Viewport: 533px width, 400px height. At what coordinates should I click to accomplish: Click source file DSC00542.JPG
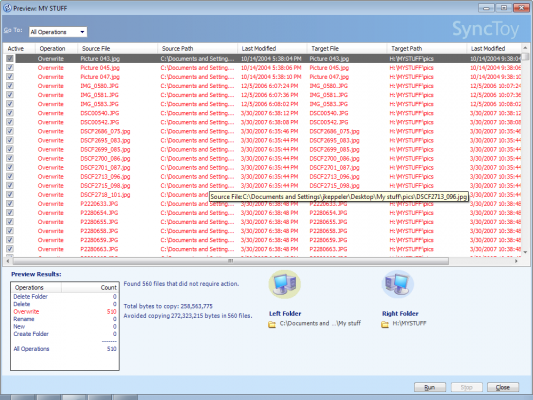[x=100, y=122]
